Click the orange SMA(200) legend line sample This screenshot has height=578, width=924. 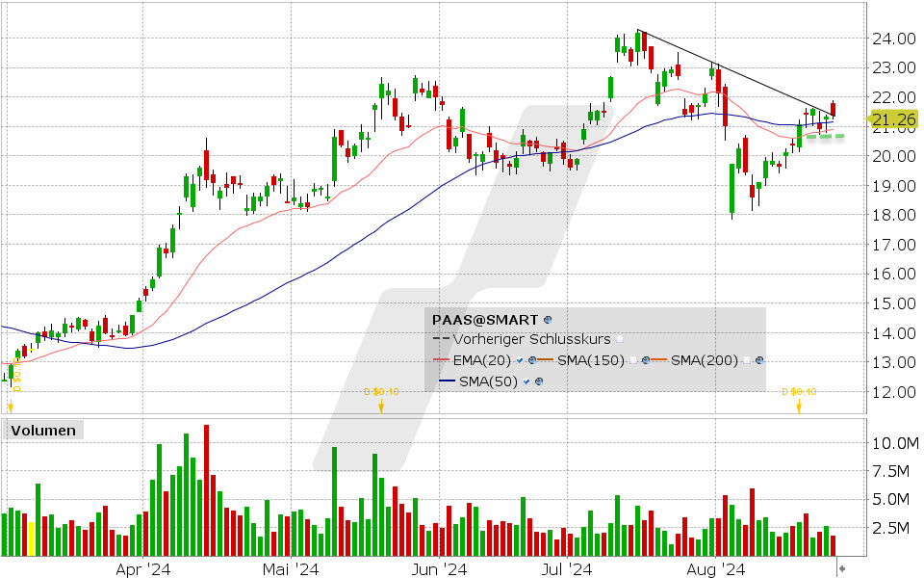point(658,359)
